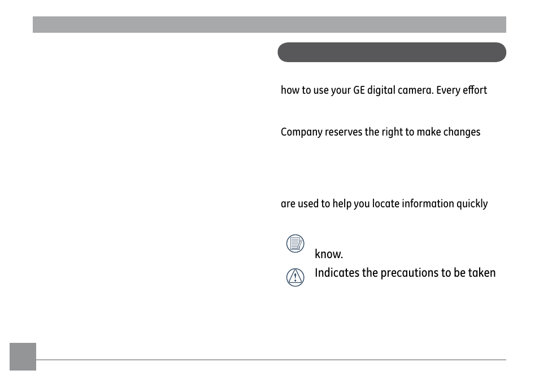Click the word "know." beside the note icon

point(329,255)
